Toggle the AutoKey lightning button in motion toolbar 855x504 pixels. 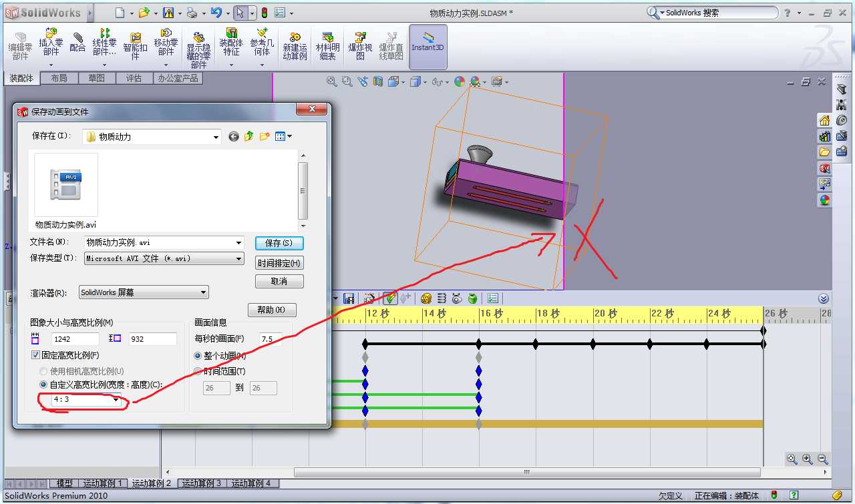(390, 298)
